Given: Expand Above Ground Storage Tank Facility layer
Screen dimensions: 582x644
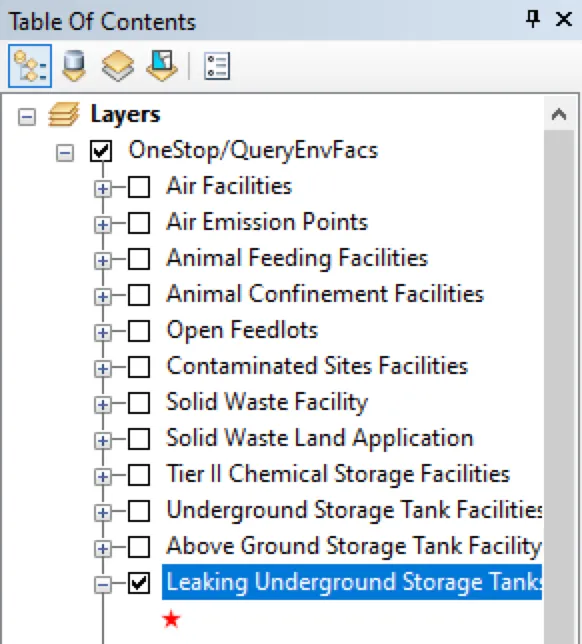Looking at the screenshot, I should pos(103,549).
